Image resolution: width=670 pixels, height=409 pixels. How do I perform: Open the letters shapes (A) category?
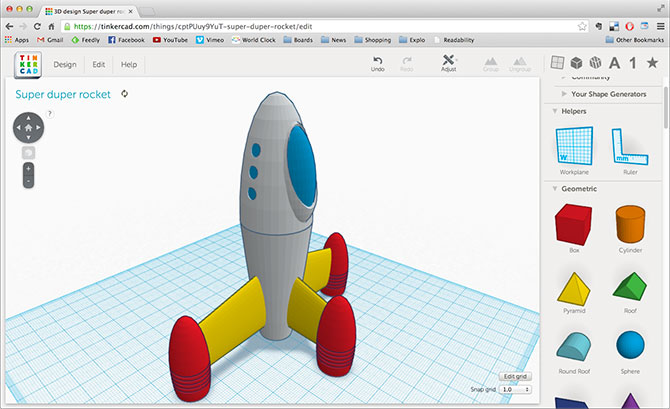[x=614, y=63]
